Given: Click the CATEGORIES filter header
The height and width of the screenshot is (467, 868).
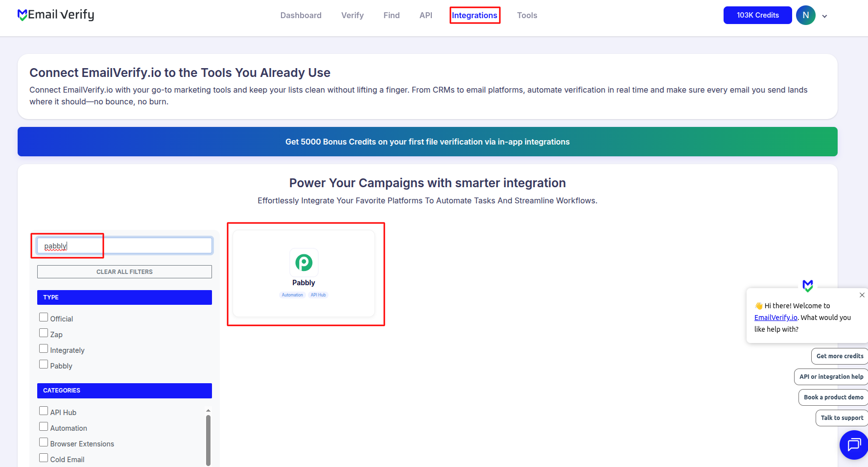Looking at the screenshot, I should pyautogui.click(x=125, y=391).
